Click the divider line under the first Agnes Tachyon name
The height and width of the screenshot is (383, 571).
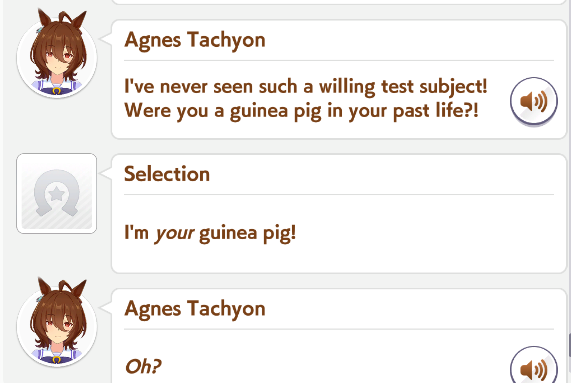click(339, 60)
